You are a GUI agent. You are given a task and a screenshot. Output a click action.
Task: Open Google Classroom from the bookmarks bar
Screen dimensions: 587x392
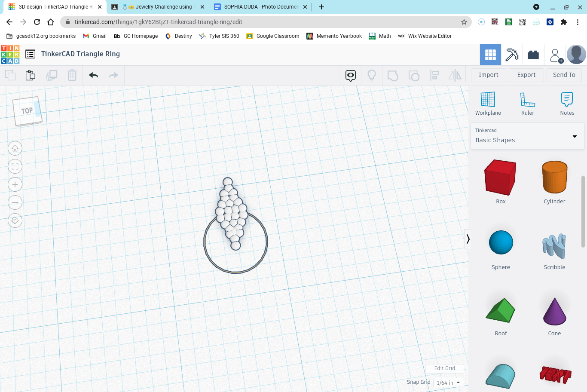point(272,36)
